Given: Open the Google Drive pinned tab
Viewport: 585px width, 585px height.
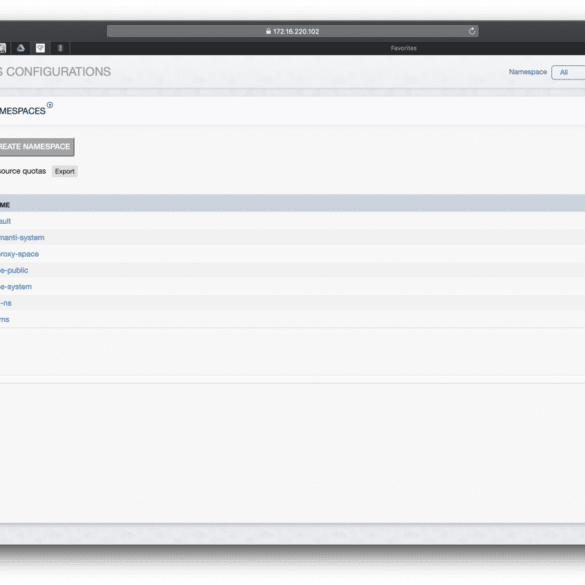Looking at the screenshot, I should click(21, 48).
